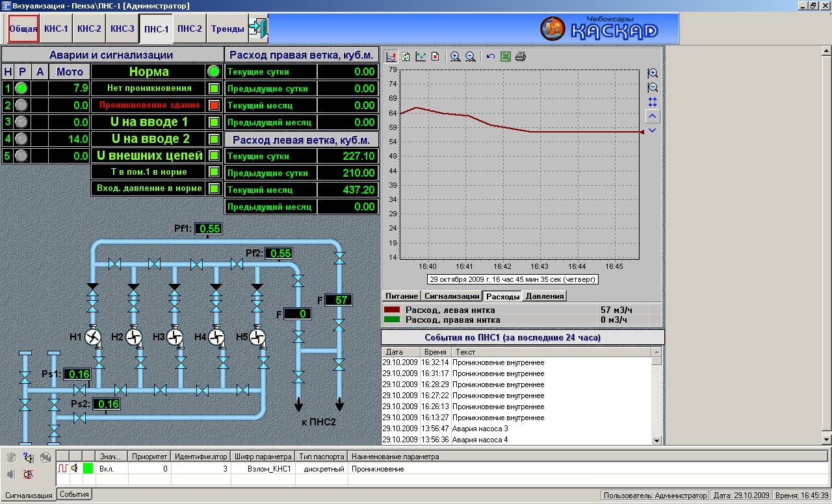Viewport: 832px width, 504px height.
Task: Click the delete chart icon with red X
Action: click(x=435, y=57)
